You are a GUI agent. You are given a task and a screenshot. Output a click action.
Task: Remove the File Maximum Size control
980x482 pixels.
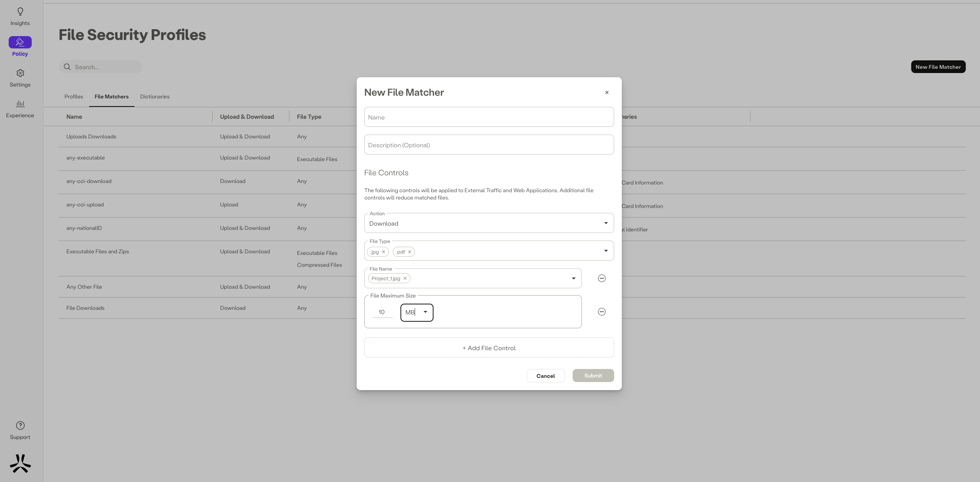[601, 312]
